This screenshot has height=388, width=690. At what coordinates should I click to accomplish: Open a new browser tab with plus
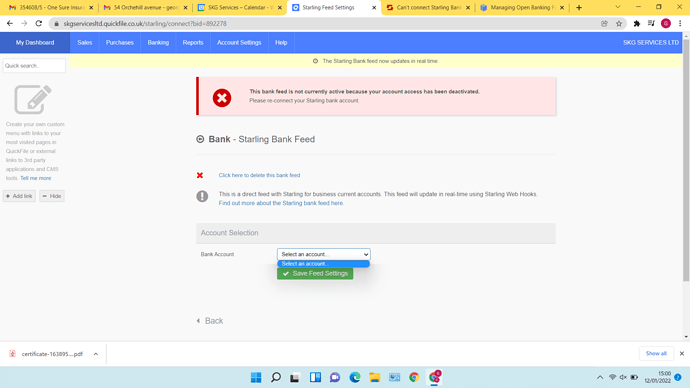(579, 7)
